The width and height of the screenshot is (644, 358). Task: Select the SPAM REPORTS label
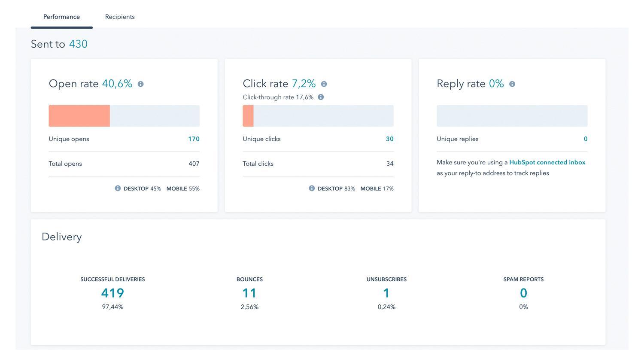pos(523,279)
